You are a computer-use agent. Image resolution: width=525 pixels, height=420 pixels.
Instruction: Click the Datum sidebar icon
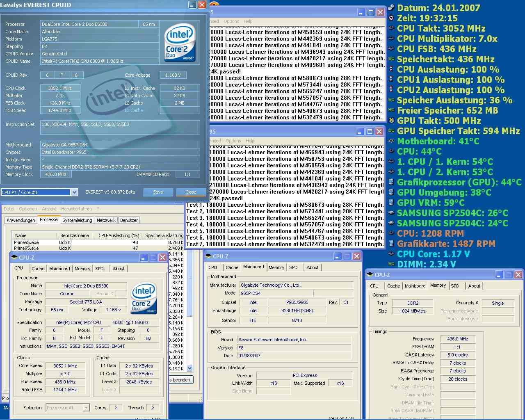tap(391, 7)
